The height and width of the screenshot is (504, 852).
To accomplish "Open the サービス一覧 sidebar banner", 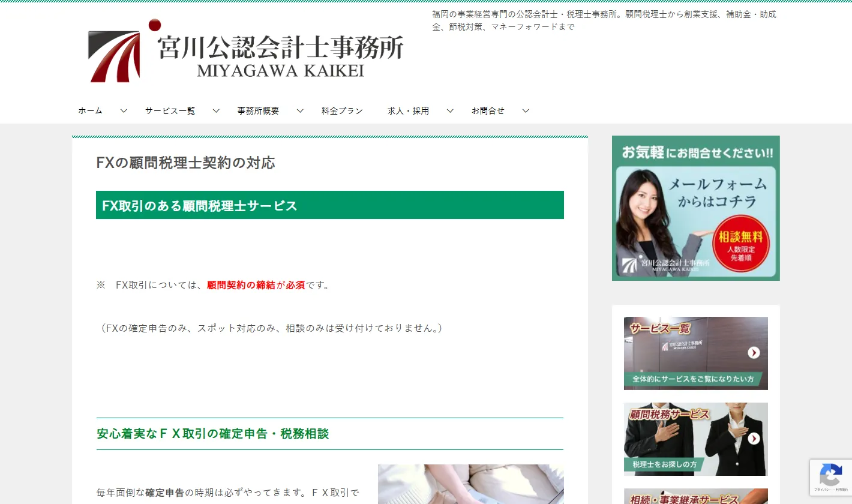I will click(696, 353).
